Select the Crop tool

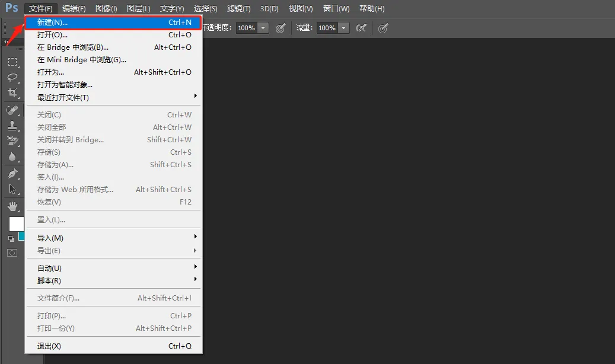12,93
